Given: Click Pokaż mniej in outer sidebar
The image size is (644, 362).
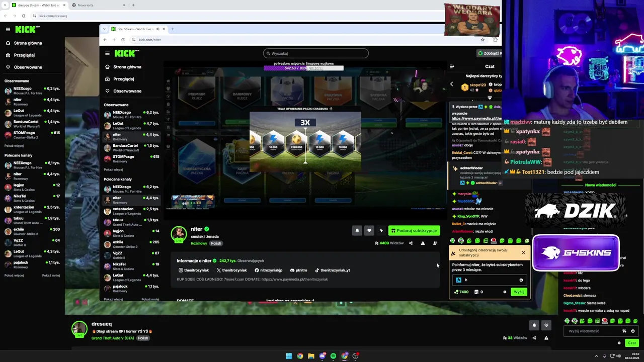Looking at the screenshot, I should click(x=51, y=276).
